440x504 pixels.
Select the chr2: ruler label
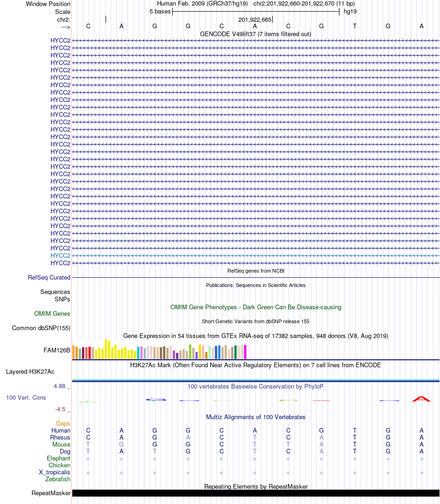(x=63, y=19)
